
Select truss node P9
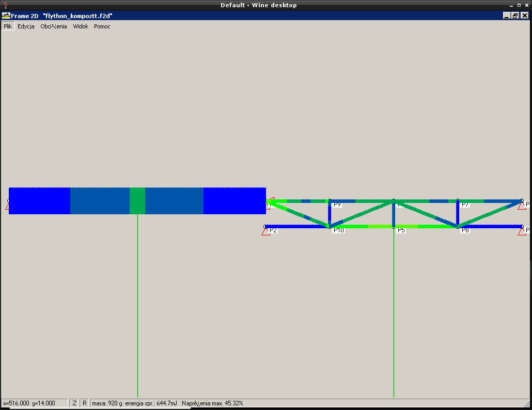(329, 200)
